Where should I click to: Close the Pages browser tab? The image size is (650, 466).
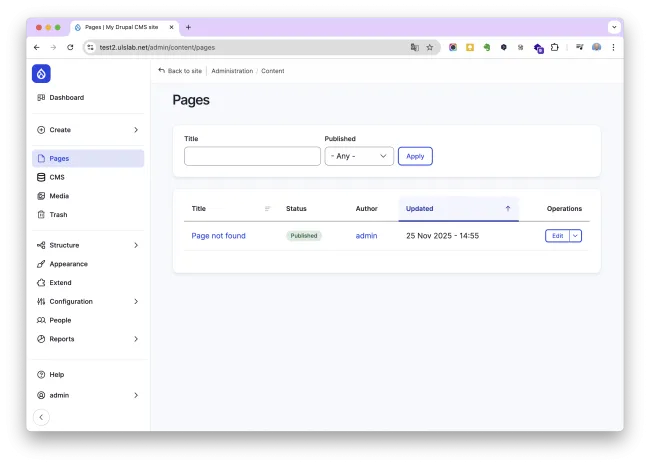point(171,27)
